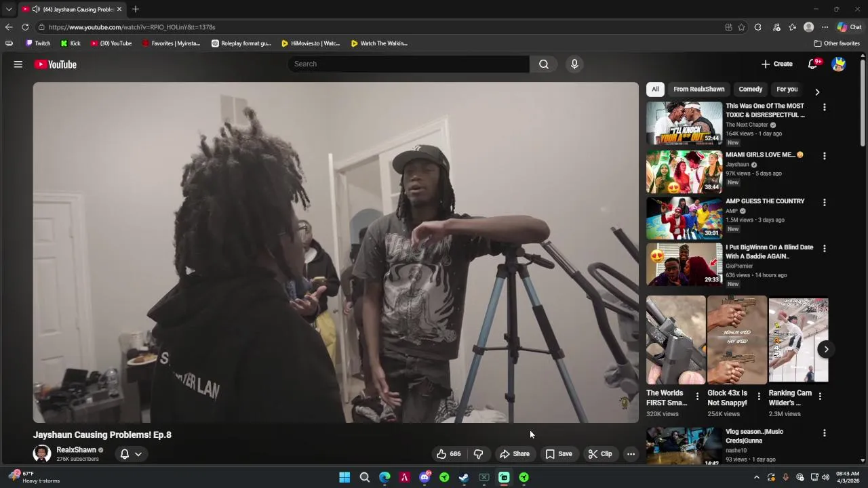
Task: Open the taskbar clock showing 08:43 AM
Action: pyautogui.click(x=848, y=477)
